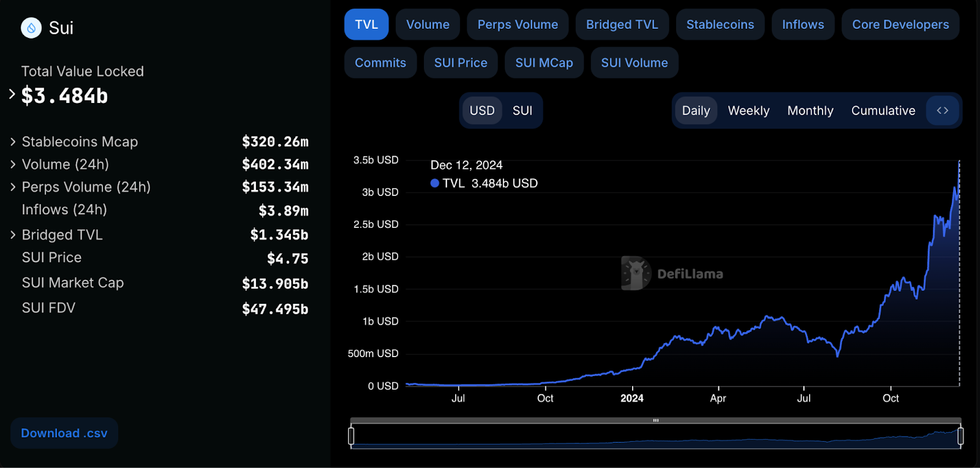Viewport: 980px width, 468px height.
Task: Toggle the Stablecoins chart series
Action: (x=720, y=25)
